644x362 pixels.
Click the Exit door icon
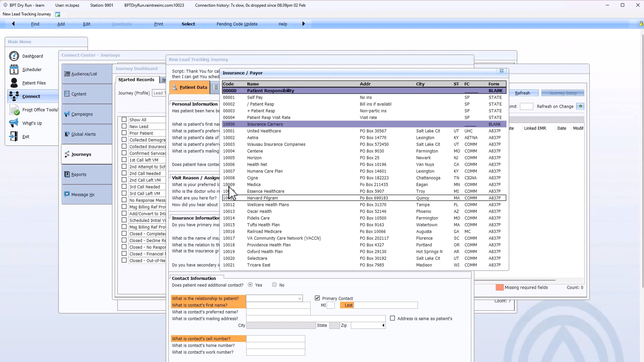(x=13, y=136)
